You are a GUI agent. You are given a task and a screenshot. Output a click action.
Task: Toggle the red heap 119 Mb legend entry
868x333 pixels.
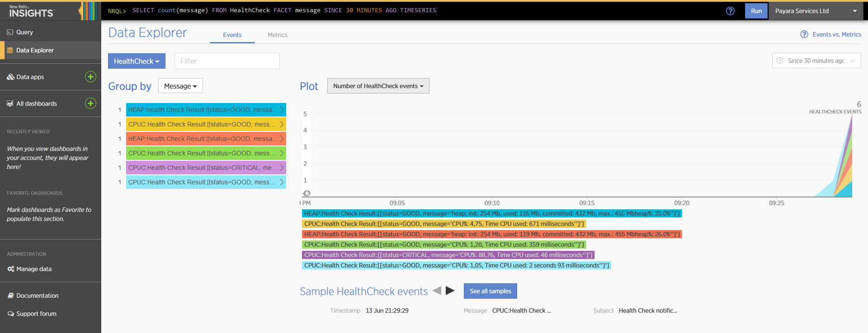pos(491,234)
